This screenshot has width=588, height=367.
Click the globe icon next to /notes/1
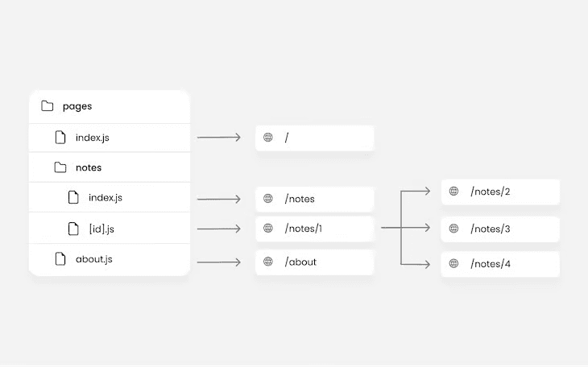tap(268, 229)
